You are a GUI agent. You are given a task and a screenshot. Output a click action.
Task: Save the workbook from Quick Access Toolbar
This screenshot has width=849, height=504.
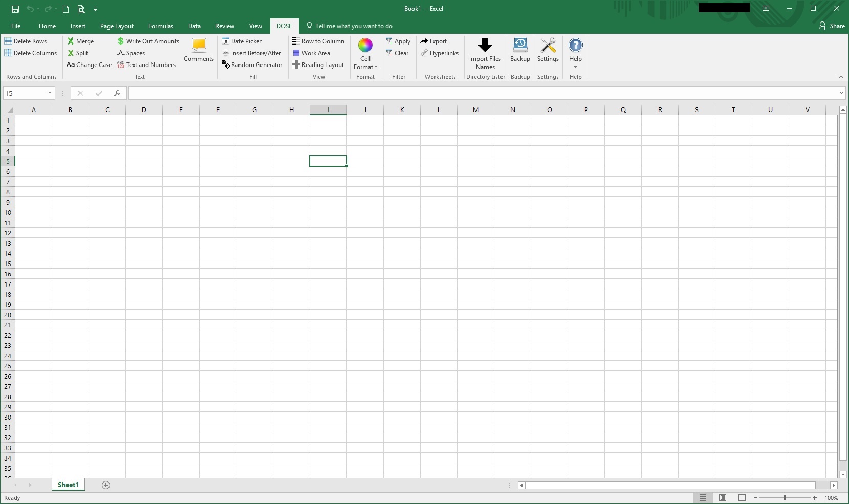click(15, 9)
